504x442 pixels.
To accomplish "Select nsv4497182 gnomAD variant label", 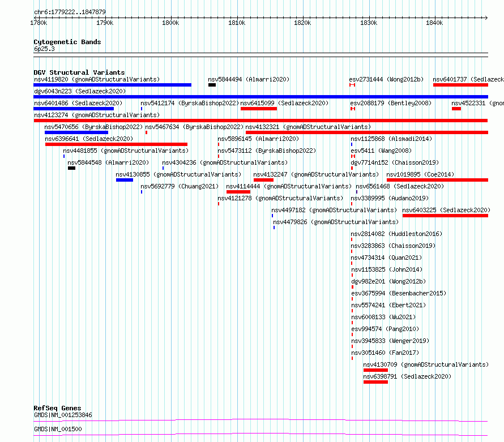I will pos(334,210).
